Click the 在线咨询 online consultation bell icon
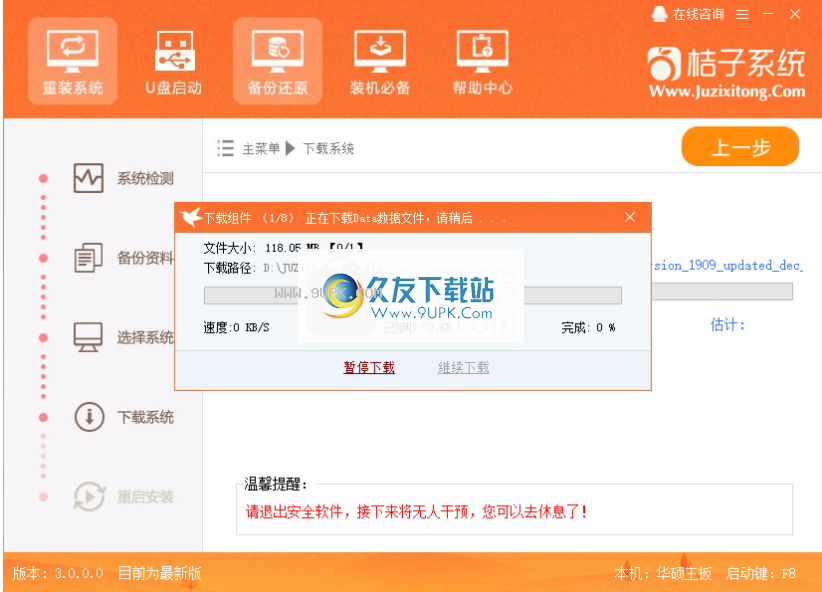 click(660, 14)
